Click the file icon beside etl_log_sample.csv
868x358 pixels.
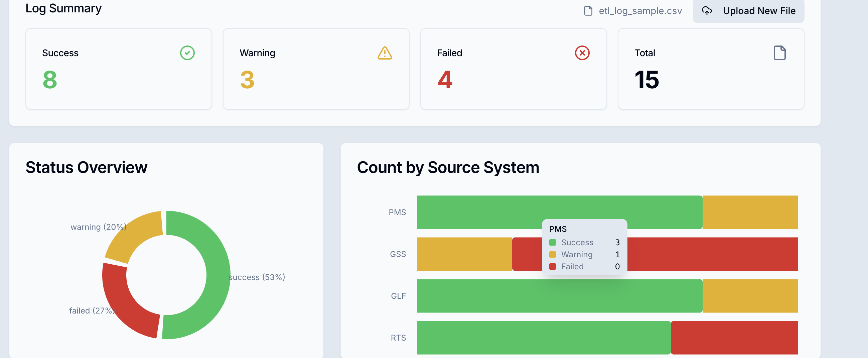point(588,10)
